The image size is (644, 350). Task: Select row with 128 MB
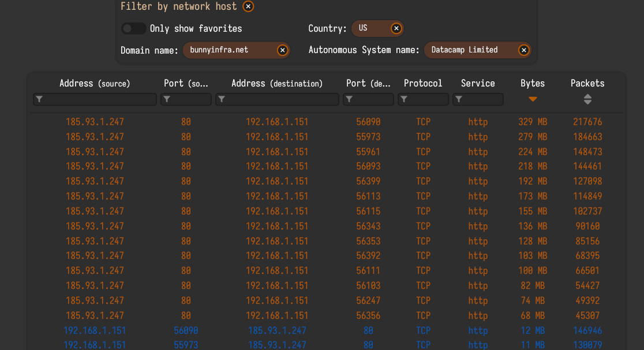327,241
